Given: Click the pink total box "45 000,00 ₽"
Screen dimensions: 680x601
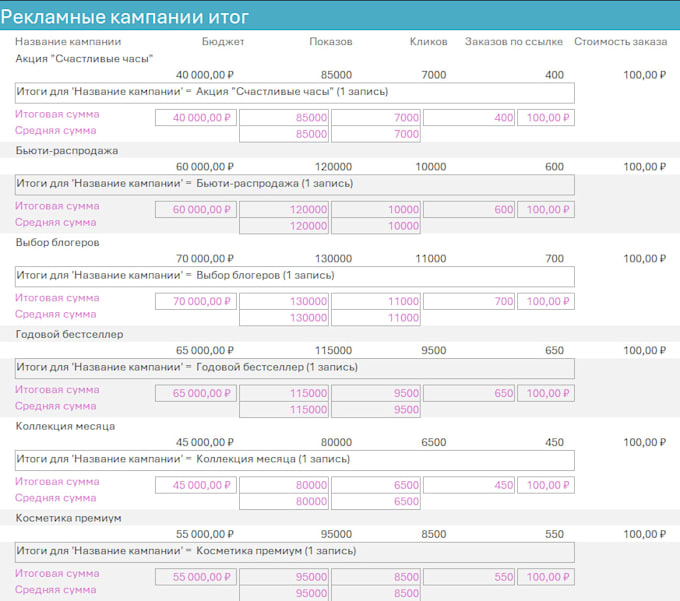Looking at the screenshot, I should tap(196, 485).
